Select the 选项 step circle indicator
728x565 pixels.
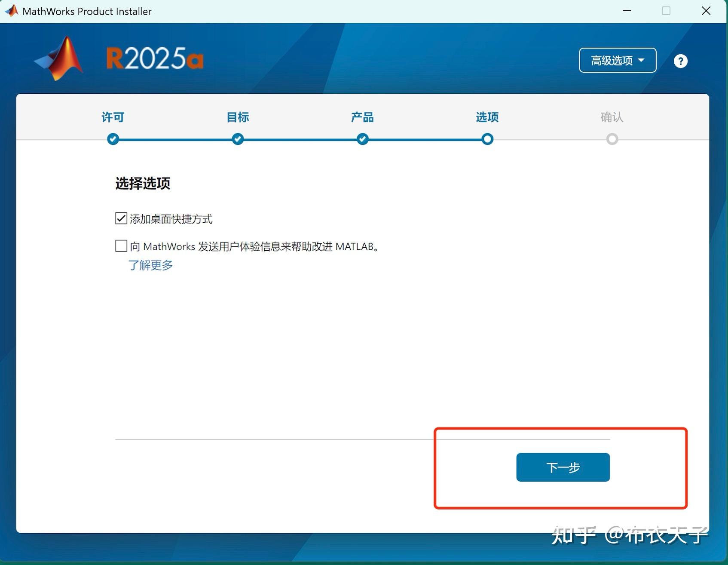[486, 139]
